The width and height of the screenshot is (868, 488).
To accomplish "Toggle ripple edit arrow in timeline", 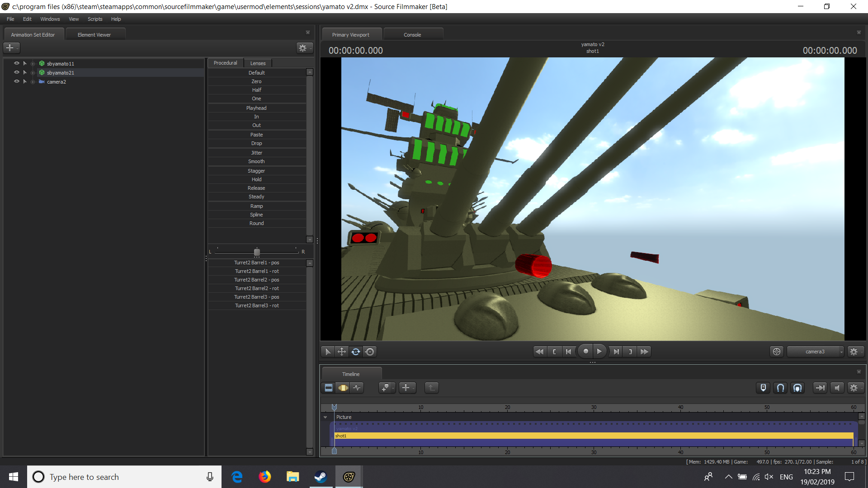I will (x=820, y=388).
